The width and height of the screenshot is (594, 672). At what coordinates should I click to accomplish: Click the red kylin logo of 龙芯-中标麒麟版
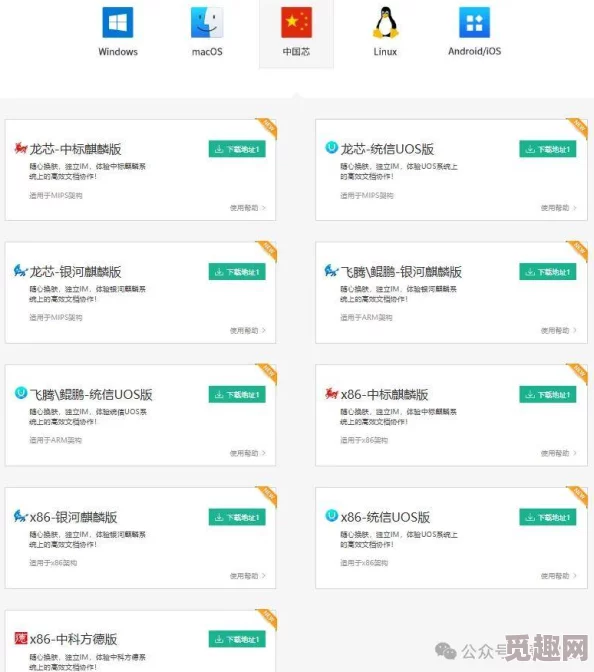20,148
